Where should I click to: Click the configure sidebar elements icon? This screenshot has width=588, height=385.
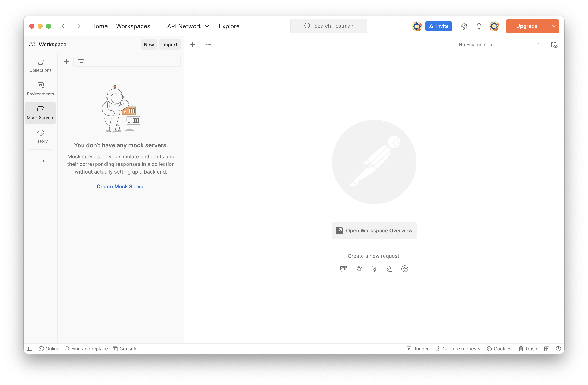41,162
